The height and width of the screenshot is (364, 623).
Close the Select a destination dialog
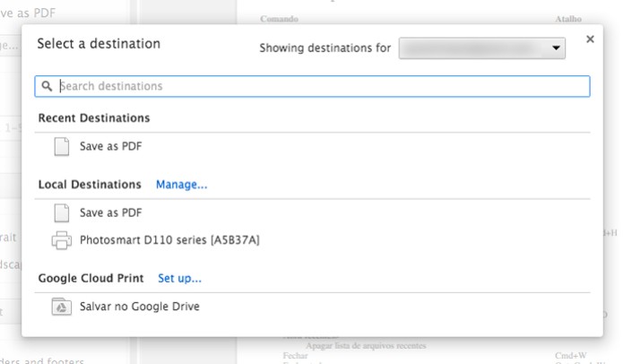(x=590, y=39)
